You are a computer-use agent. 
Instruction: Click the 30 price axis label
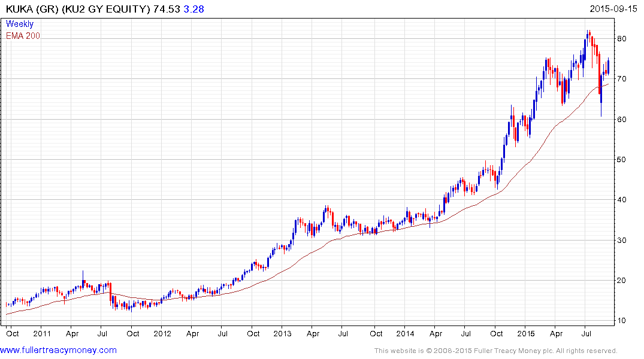[621, 240]
